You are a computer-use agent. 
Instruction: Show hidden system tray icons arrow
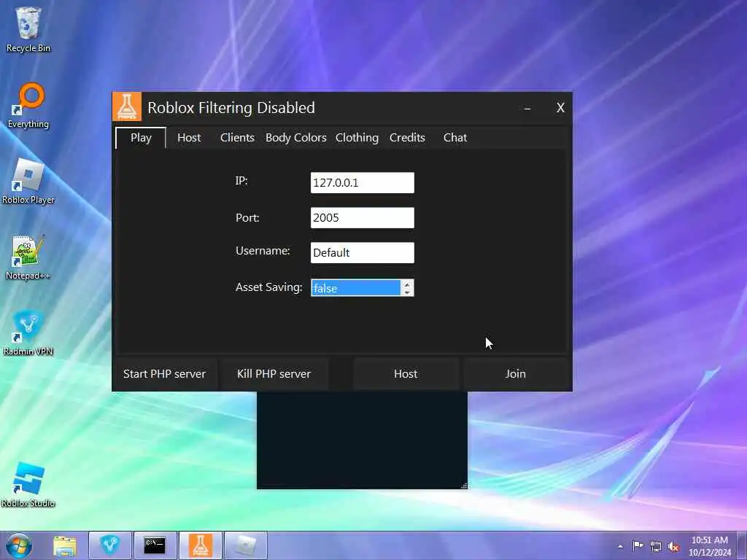[x=620, y=546]
